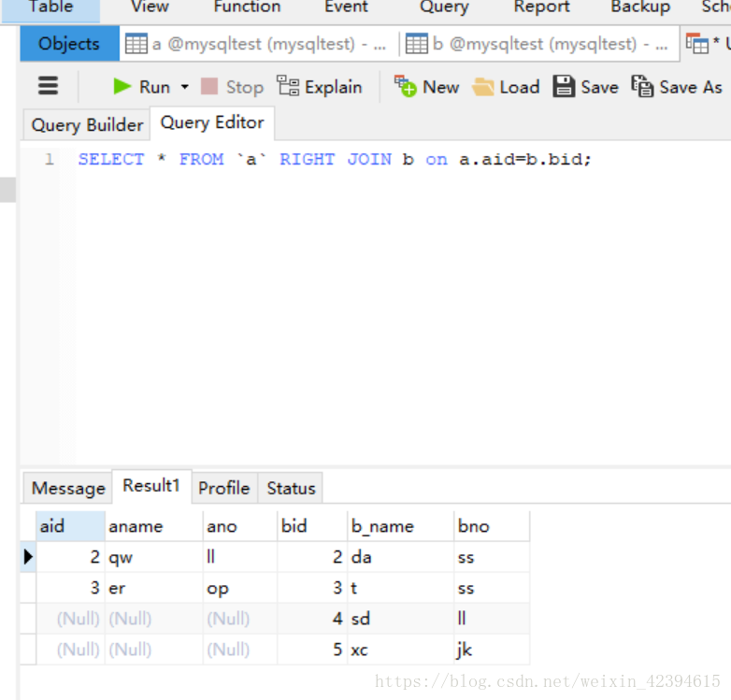Select the cell containing qw
This screenshot has height=700, width=731.
(x=154, y=557)
